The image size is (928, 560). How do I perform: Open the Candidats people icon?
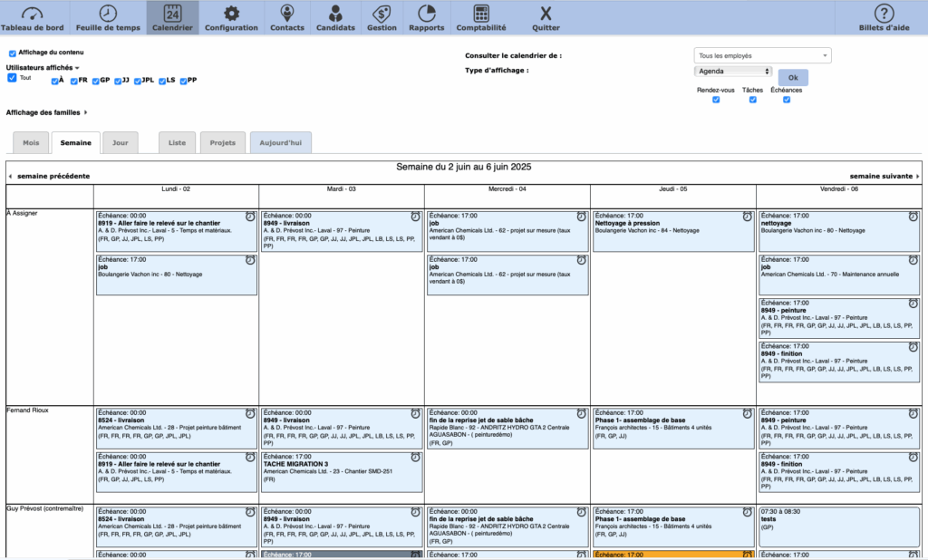tap(335, 14)
